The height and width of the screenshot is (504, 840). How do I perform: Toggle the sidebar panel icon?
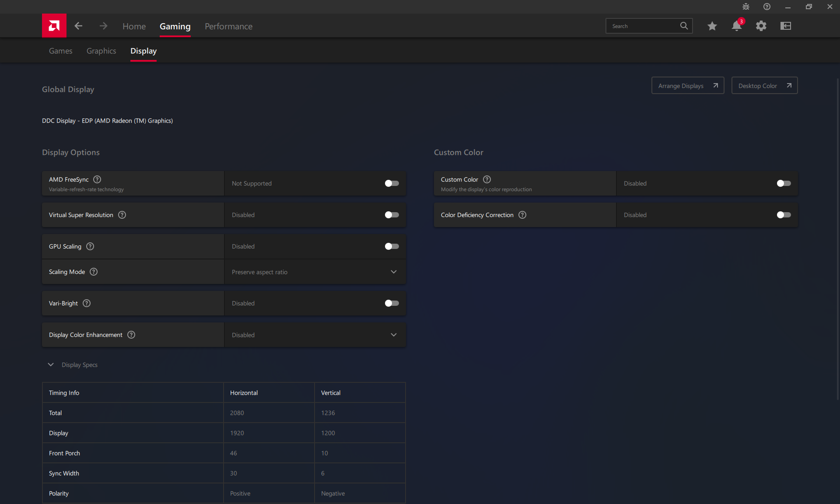785,26
